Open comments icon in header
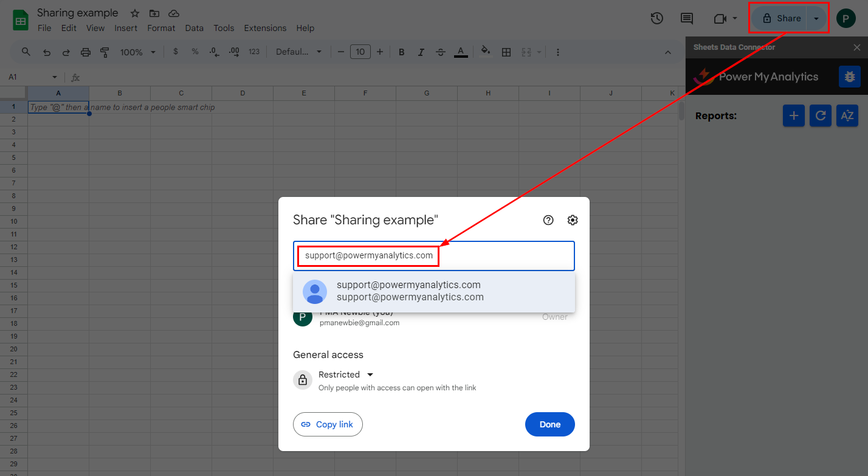868x476 pixels. (x=687, y=18)
